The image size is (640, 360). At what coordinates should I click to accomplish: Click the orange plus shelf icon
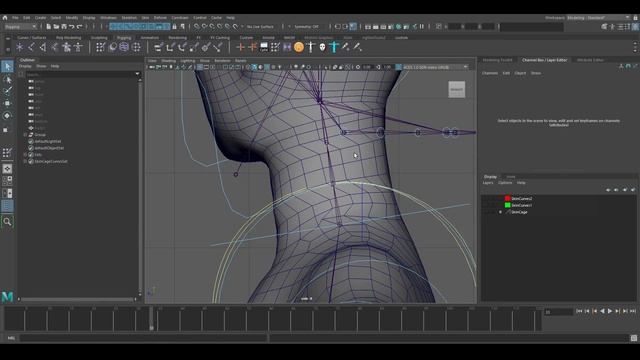coord(240,47)
